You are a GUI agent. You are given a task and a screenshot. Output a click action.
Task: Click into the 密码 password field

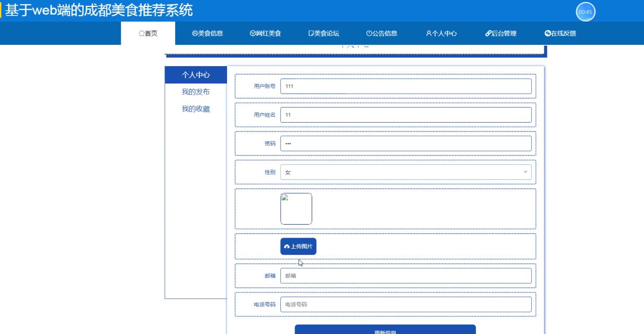406,143
